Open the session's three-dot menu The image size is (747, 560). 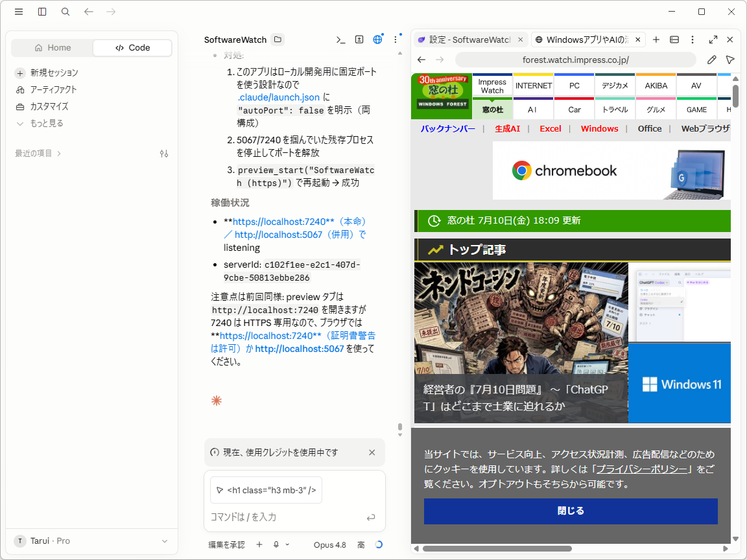(396, 40)
